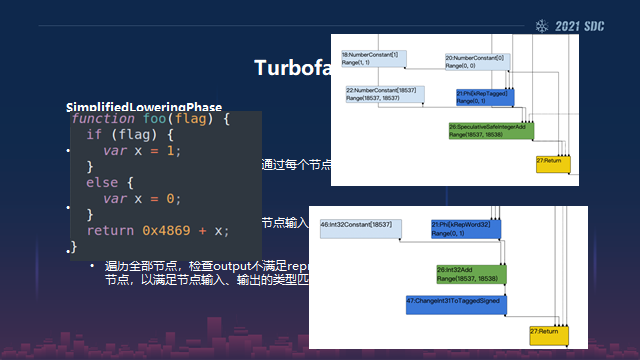Viewport: 640px width, 360px height.
Task: Click the 18:NumberConstant[1] node in the upper graph
Action: 374,59
